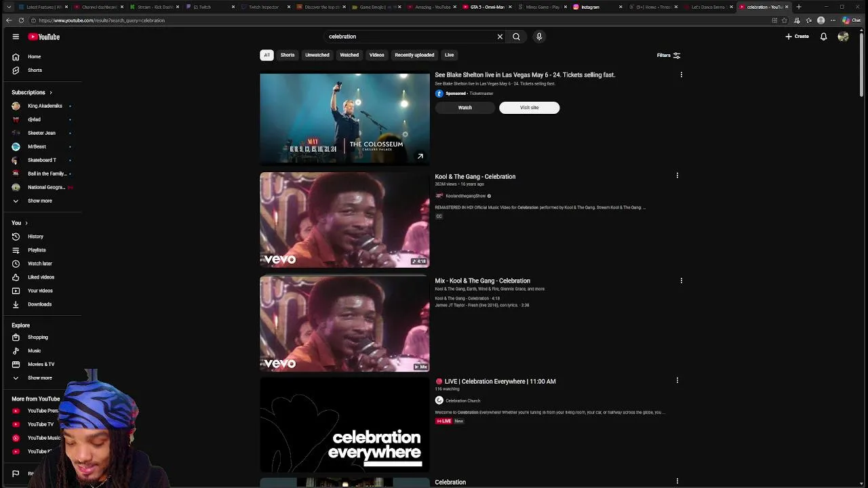Open Filters for search results

(x=669, y=56)
